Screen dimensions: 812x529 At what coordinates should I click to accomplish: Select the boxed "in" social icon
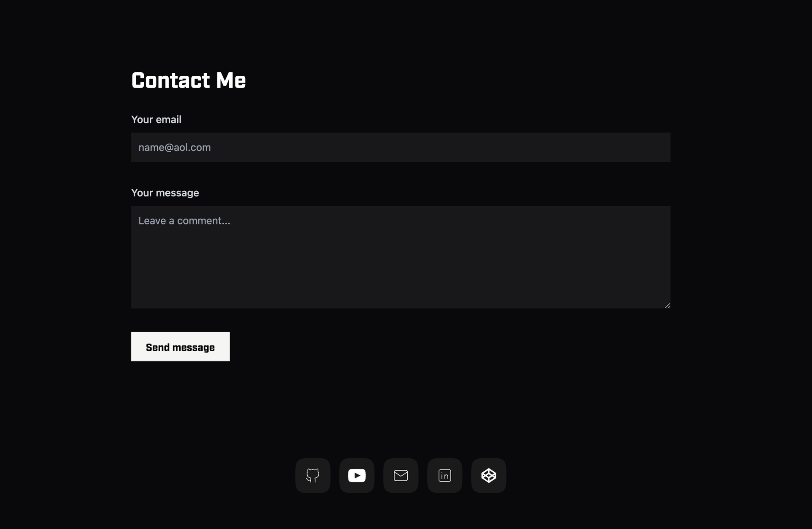tap(444, 475)
